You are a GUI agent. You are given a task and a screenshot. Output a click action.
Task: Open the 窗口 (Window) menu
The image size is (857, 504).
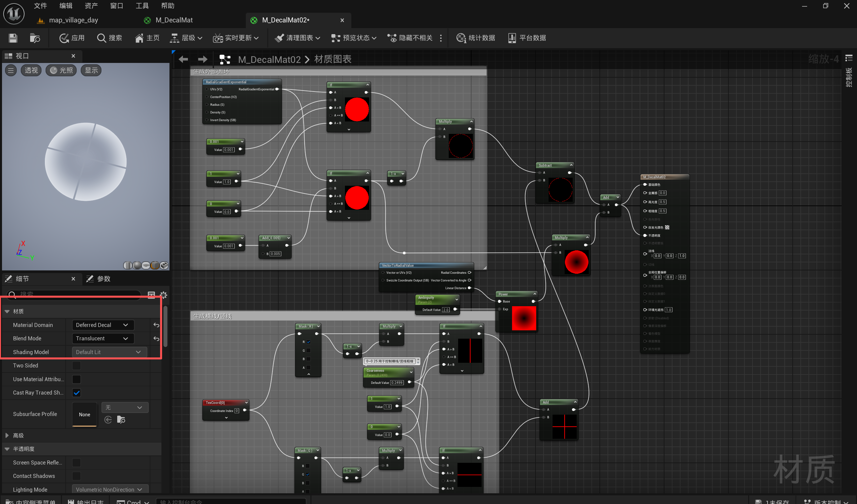click(116, 6)
